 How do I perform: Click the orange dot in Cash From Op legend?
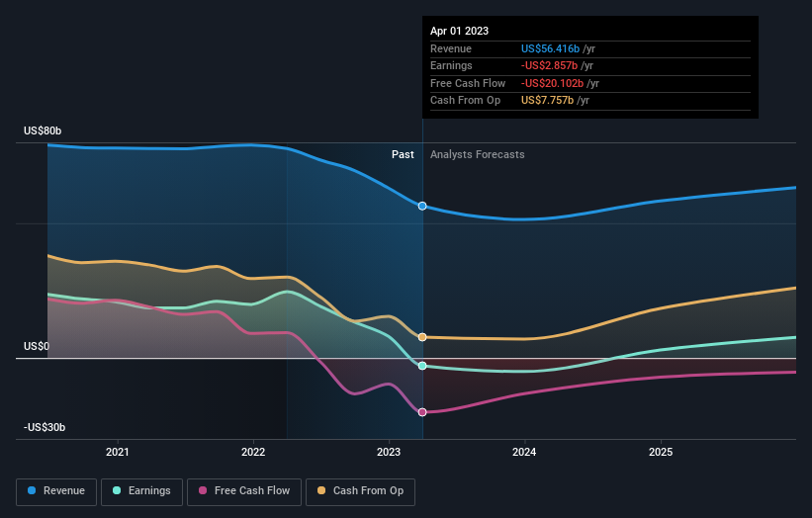(321, 490)
